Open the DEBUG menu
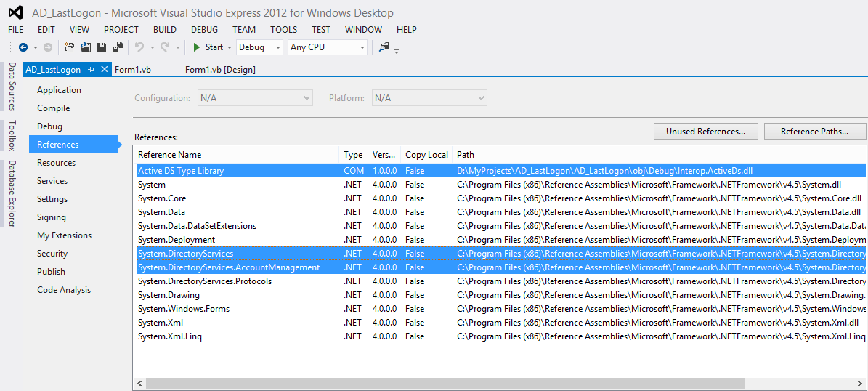The width and height of the screenshot is (868, 391). pos(205,30)
